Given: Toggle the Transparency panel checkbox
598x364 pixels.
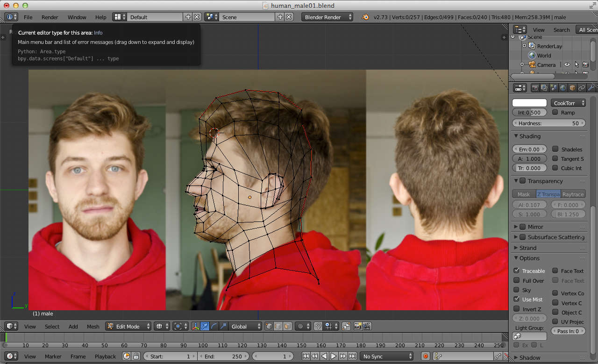Looking at the screenshot, I should tap(523, 181).
